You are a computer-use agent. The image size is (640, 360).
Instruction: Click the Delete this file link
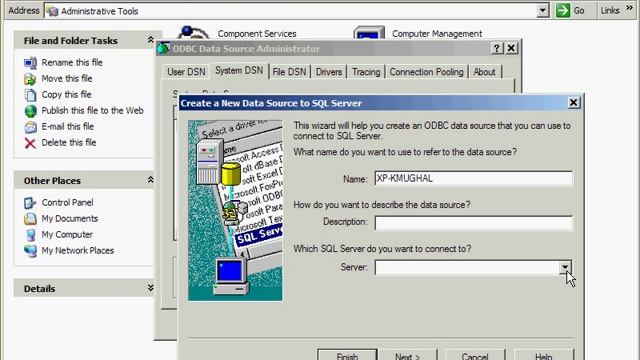click(69, 142)
